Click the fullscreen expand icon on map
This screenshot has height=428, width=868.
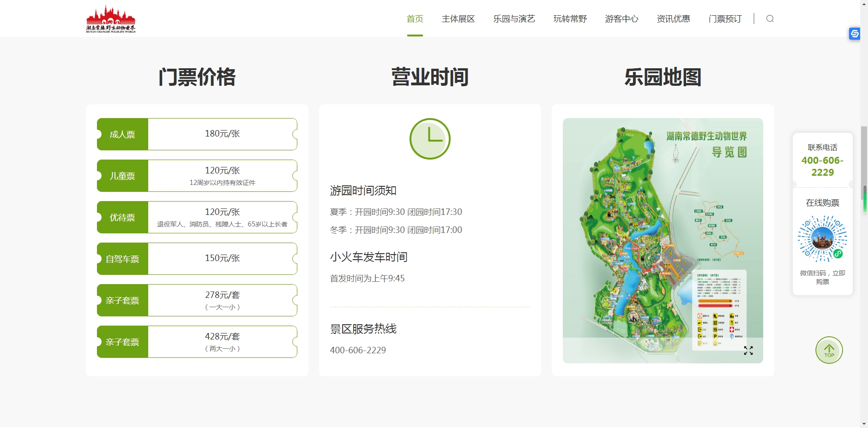pos(748,351)
